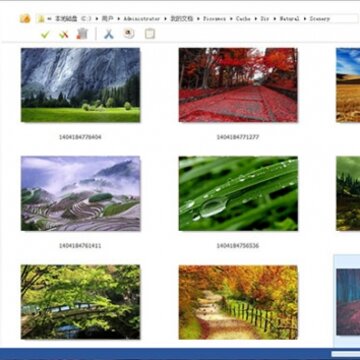
Task: Click the scissors cut icon
Action: (109, 34)
